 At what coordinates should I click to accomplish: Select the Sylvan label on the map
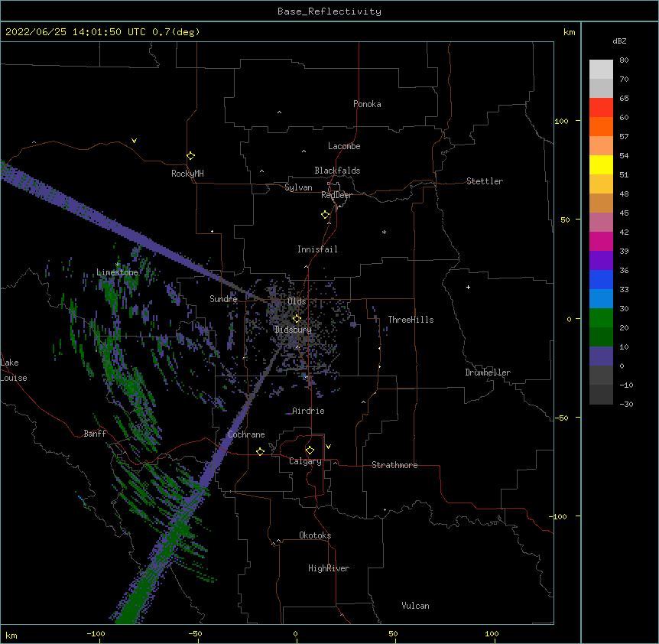298,187
